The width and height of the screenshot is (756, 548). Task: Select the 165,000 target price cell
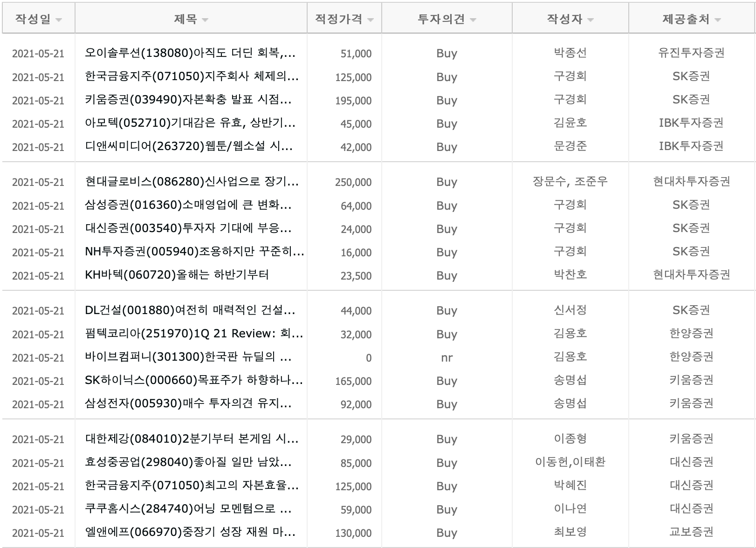coord(353,381)
